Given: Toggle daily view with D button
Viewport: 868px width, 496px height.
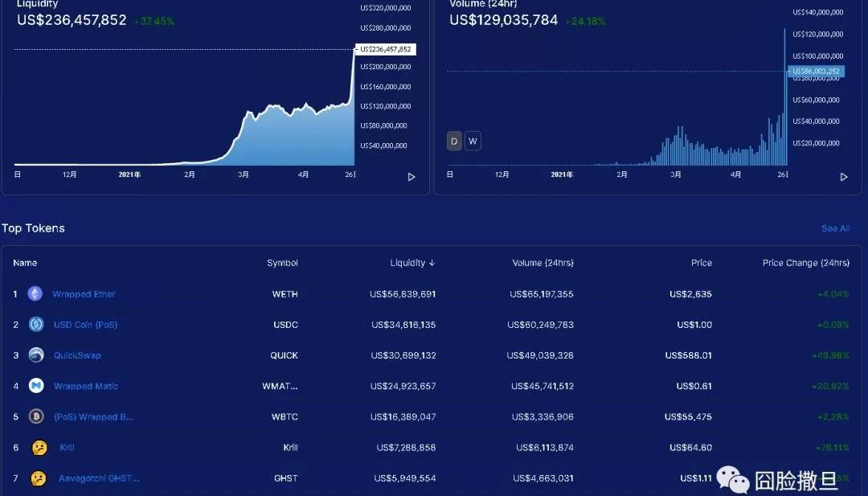Looking at the screenshot, I should click(x=454, y=141).
